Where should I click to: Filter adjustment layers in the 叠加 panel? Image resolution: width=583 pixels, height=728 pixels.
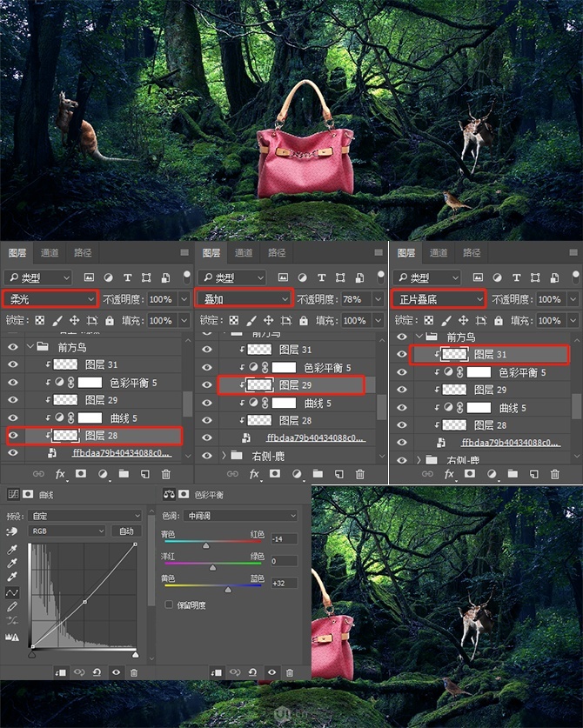tap(303, 277)
